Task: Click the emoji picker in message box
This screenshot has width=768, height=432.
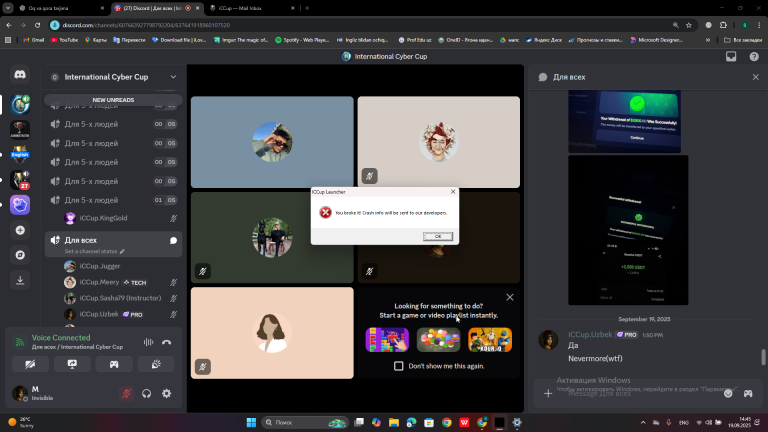Action: pos(728,393)
